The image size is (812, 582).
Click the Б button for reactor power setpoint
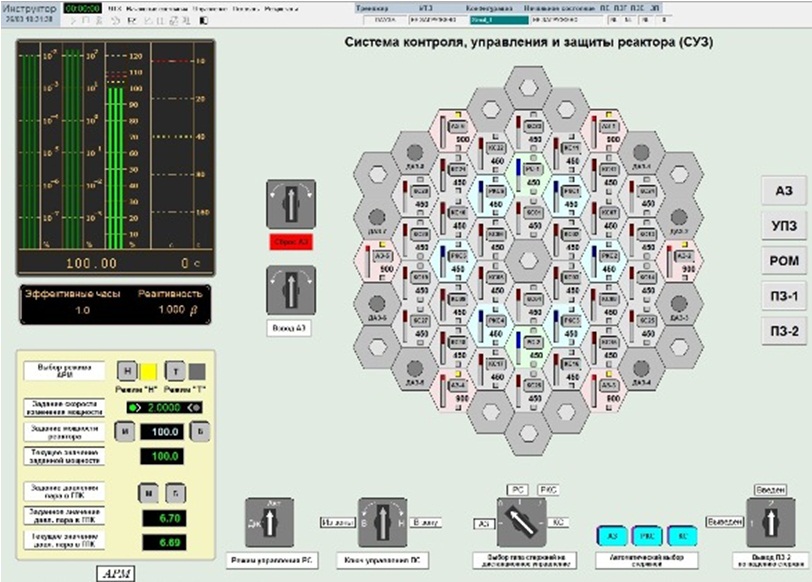pyautogui.click(x=200, y=431)
